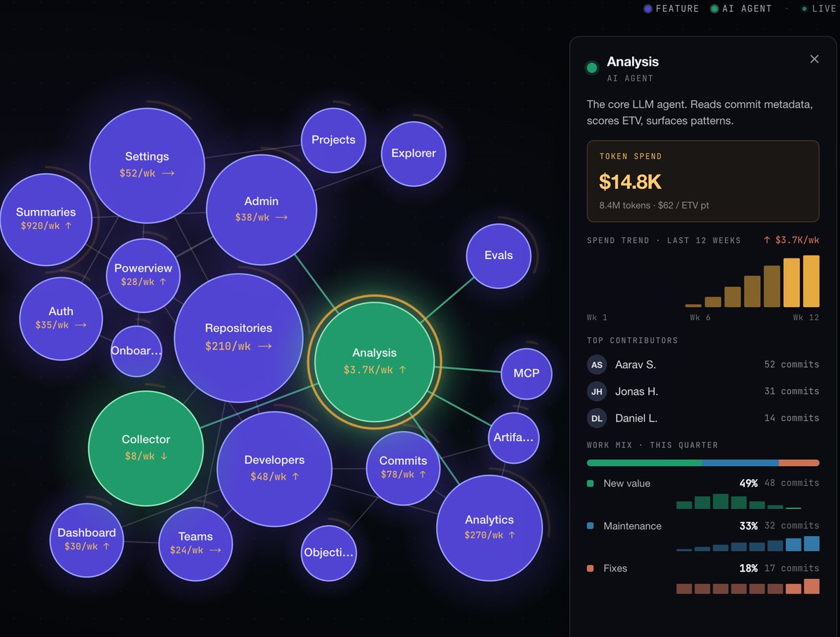The width and height of the screenshot is (840, 637).
Task: Select the green Collector agent node
Action: [146, 448]
